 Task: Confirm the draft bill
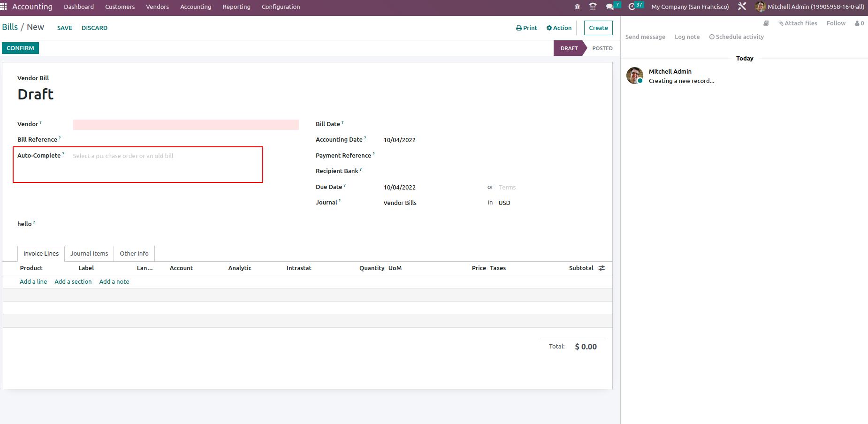pos(20,48)
